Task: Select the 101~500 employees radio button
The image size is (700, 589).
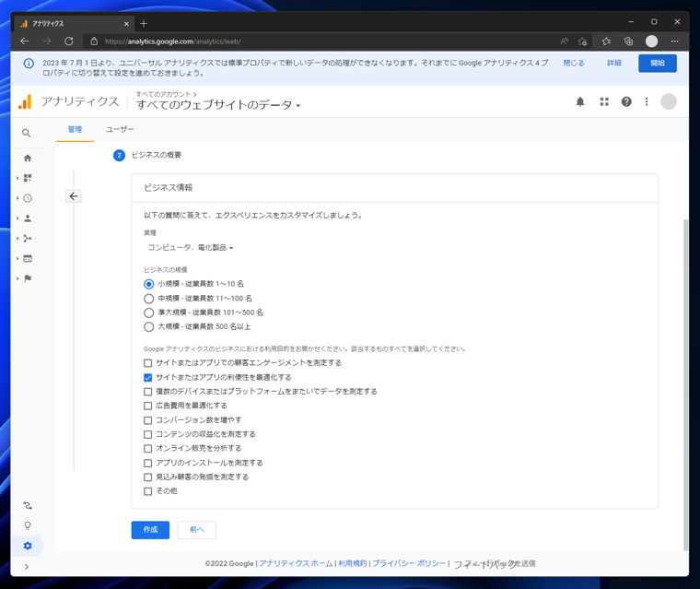Action: [148, 312]
